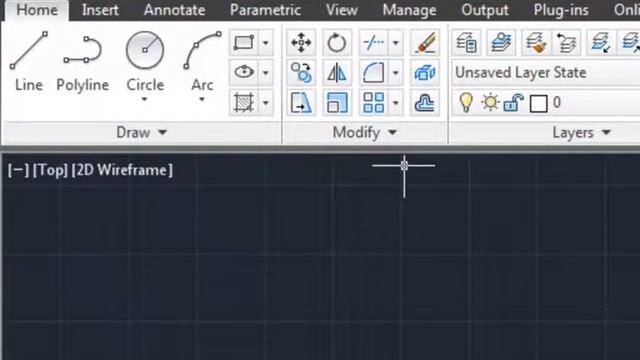Viewport: 640px width, 360px height.
Task: Open the Hatch tool dropdown arrow
Action: pos(265,102)
